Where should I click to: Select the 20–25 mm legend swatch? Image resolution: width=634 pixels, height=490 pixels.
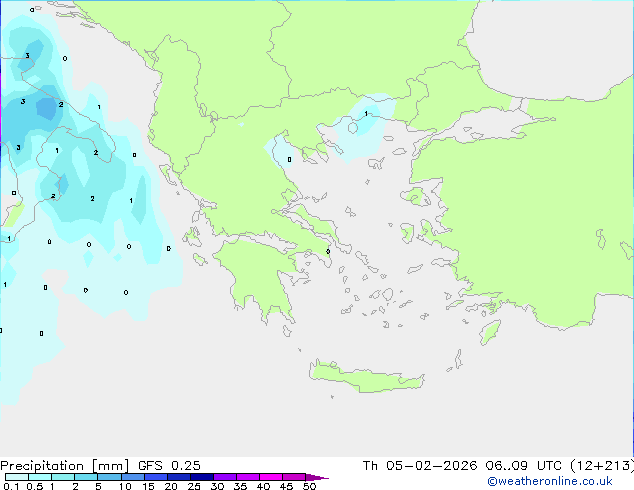point(179,477)
